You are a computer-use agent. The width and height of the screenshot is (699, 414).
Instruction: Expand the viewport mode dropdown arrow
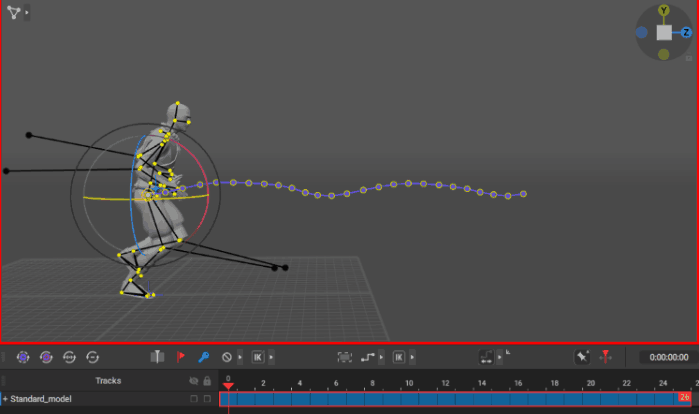[x=27, y=12]
